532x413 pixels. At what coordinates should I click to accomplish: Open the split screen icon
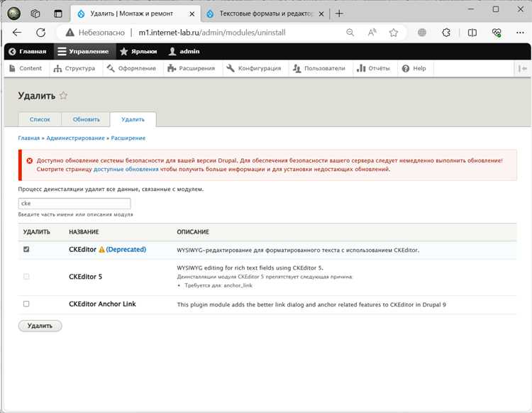pyautogui.click(x=472, y=33)
